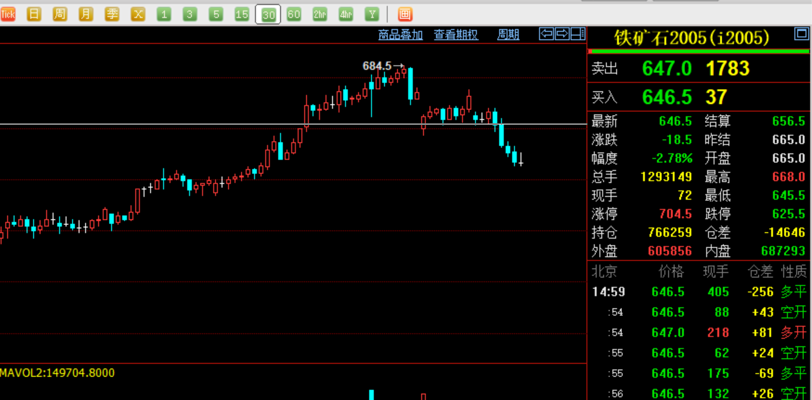Click the 北京 time column header

(x=604, y=271)
